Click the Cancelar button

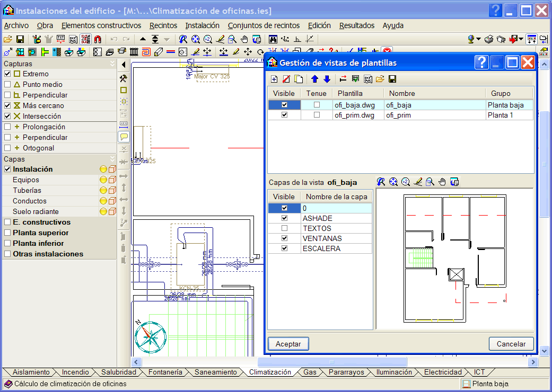pyautogui.click(x=511, y=344)
